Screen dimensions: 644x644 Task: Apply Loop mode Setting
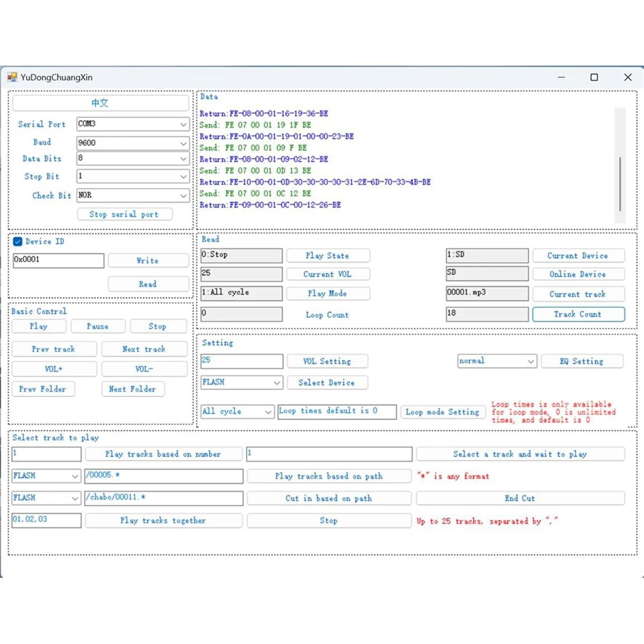click(443, 412)
